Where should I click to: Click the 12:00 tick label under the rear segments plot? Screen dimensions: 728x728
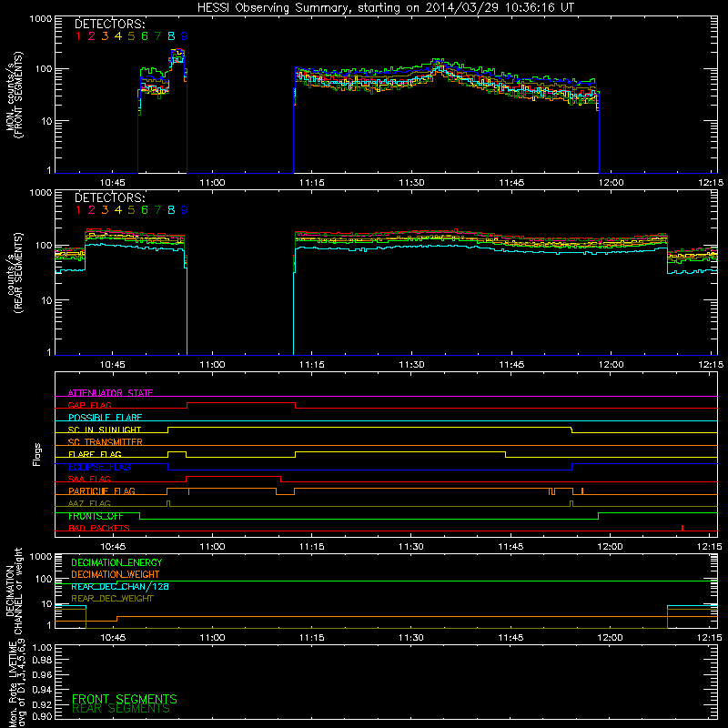click(611, 365)
